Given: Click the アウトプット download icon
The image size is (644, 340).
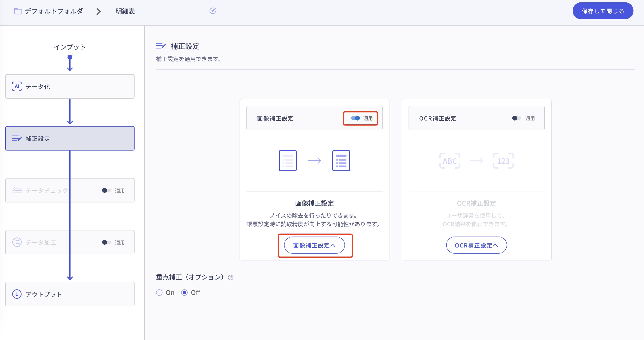Looking at the screenshot, I should coord(17,294).
